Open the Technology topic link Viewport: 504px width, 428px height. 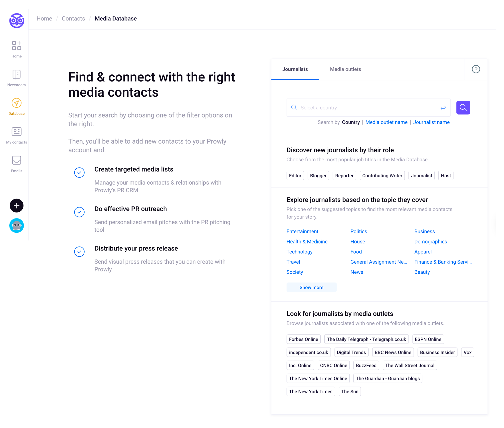[299, 252]
